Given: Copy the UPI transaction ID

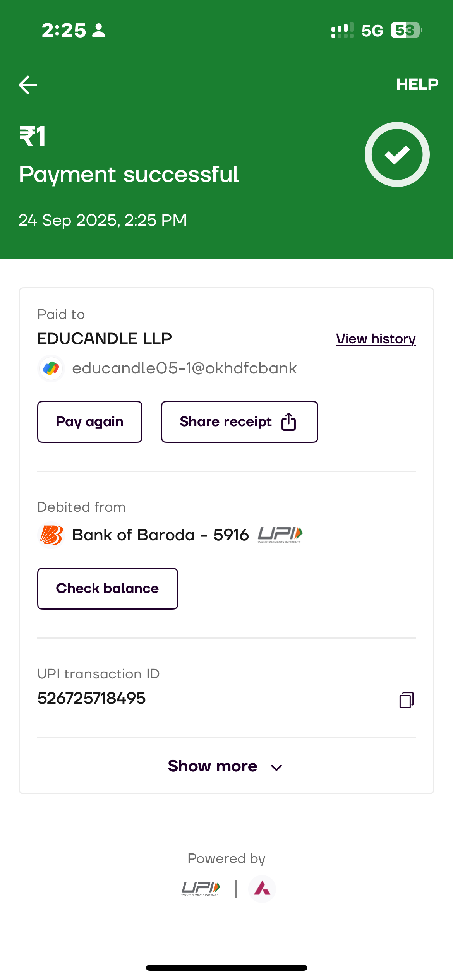Looking at the screenshot, I should point(406,700).
